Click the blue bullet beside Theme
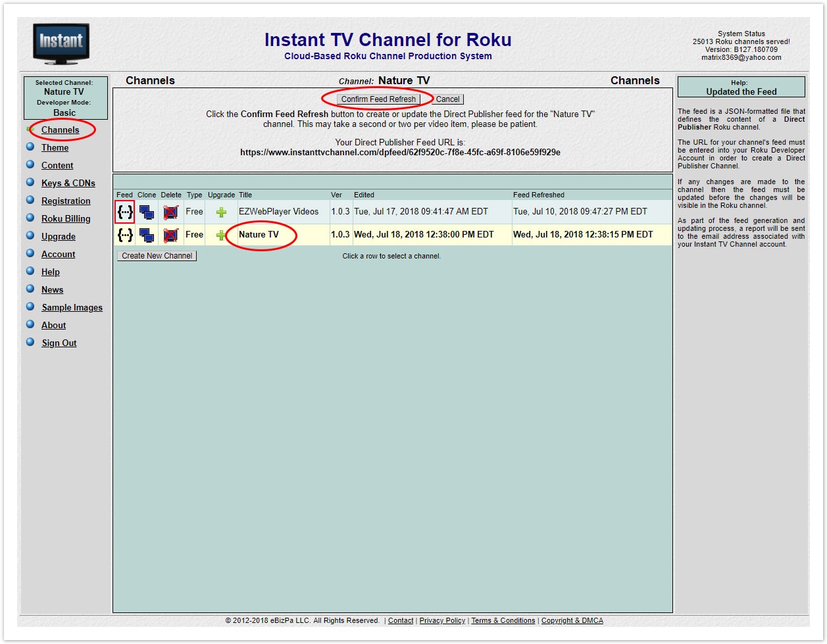This screenshot has width=827, height=644. 30,147
